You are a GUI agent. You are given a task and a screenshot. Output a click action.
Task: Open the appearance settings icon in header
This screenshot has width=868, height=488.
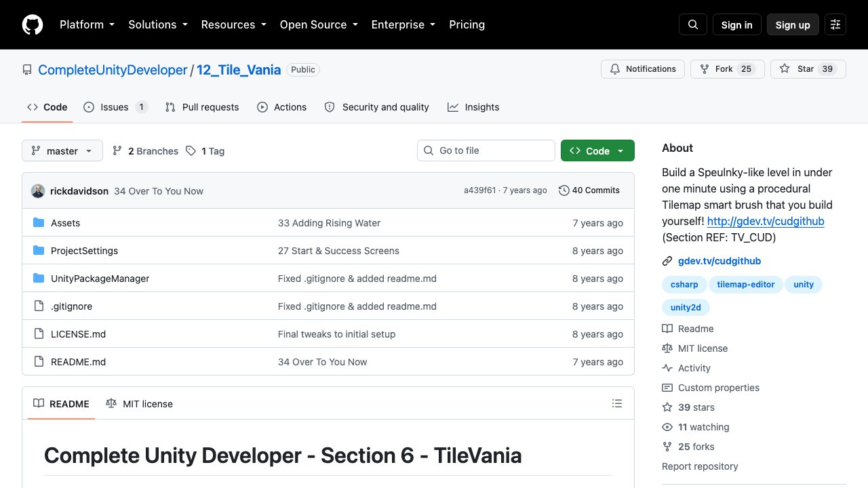click(835, 24)
